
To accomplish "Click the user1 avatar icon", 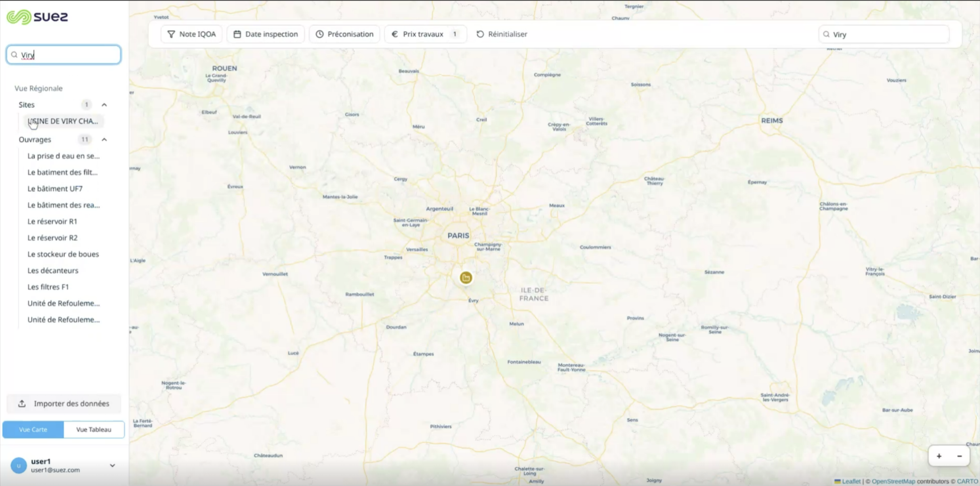I will [19, 465].
